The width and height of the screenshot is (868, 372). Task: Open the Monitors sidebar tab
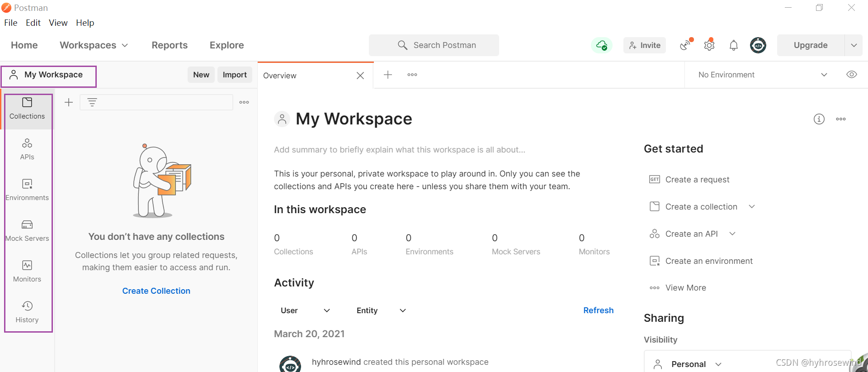tap(27, 272)
